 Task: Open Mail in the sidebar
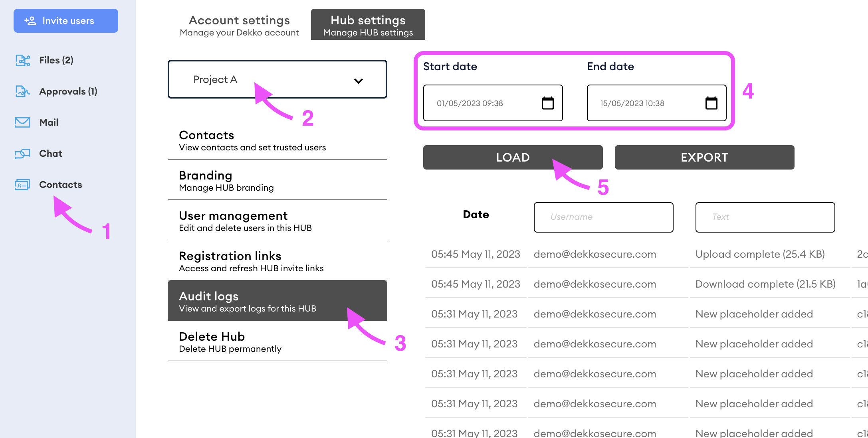(49, 122)
